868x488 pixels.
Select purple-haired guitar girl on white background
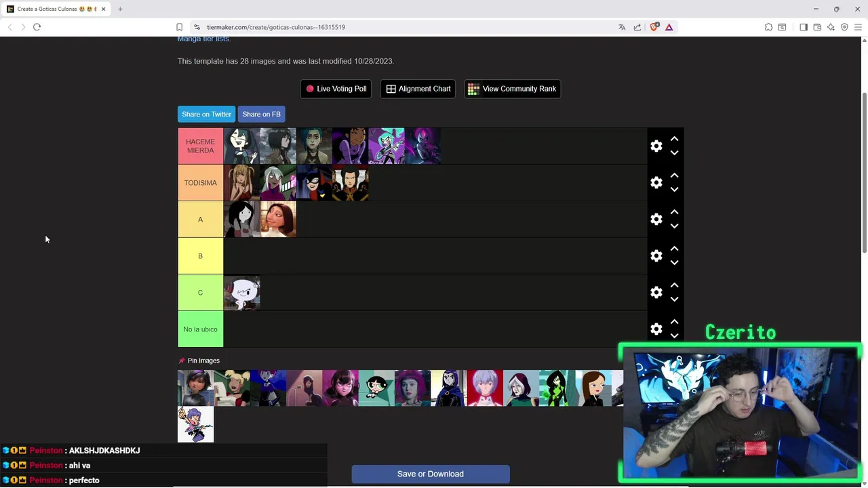tap(195, 424)
